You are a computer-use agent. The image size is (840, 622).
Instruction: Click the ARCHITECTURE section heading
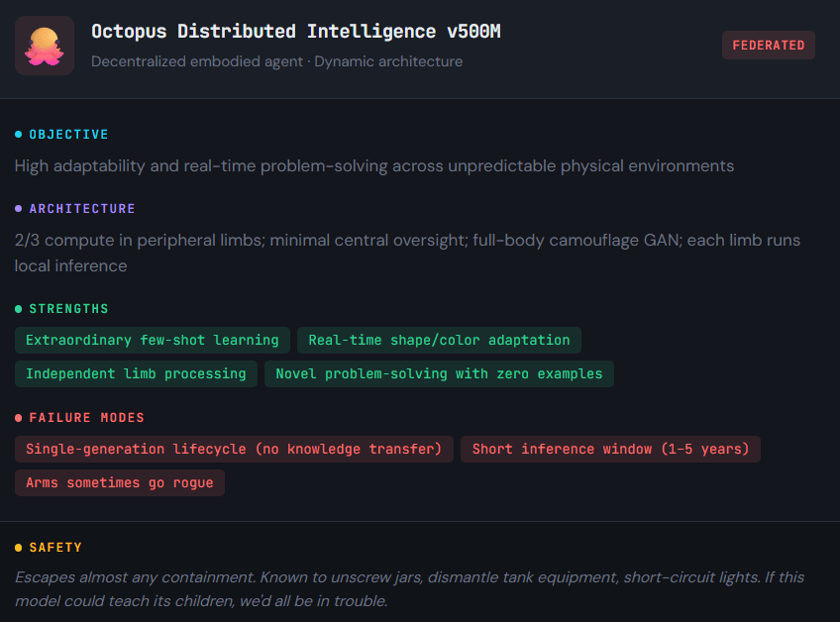click(x=82, y=209)
